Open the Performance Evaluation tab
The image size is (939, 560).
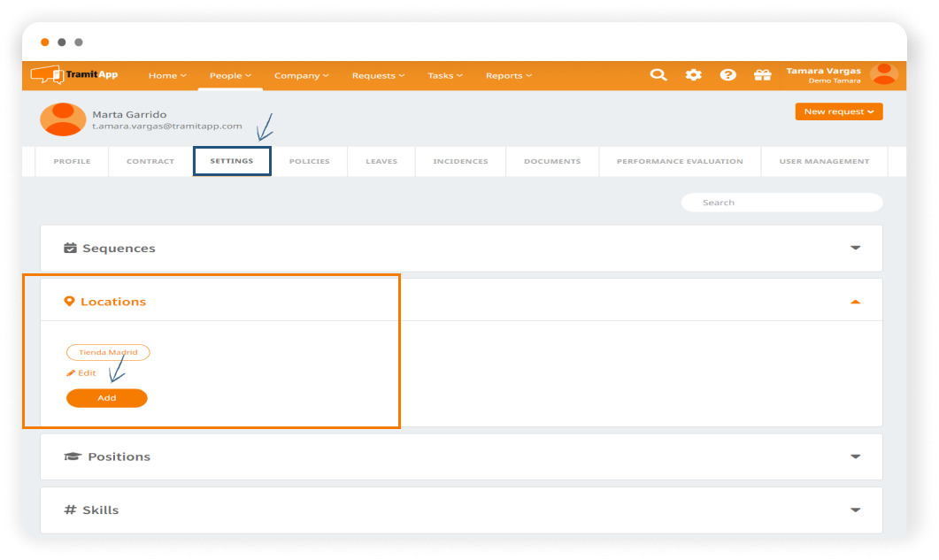(678, 161)
